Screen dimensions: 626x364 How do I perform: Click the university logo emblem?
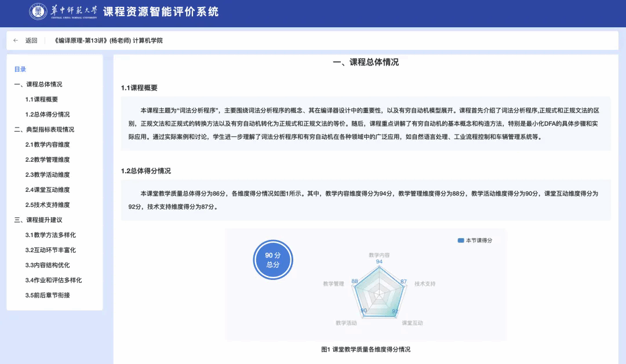pos(38,12)
